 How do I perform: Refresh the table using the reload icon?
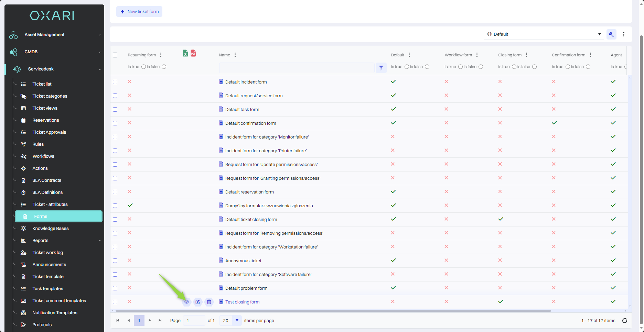coord(625,321)
